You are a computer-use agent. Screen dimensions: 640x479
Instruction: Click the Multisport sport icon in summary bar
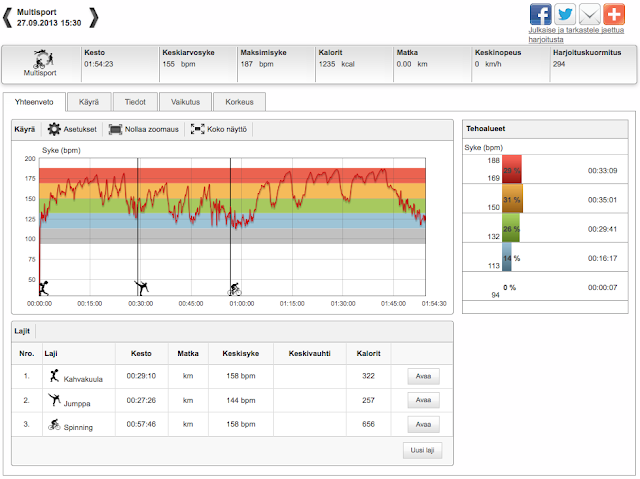[x=43, y=59]
